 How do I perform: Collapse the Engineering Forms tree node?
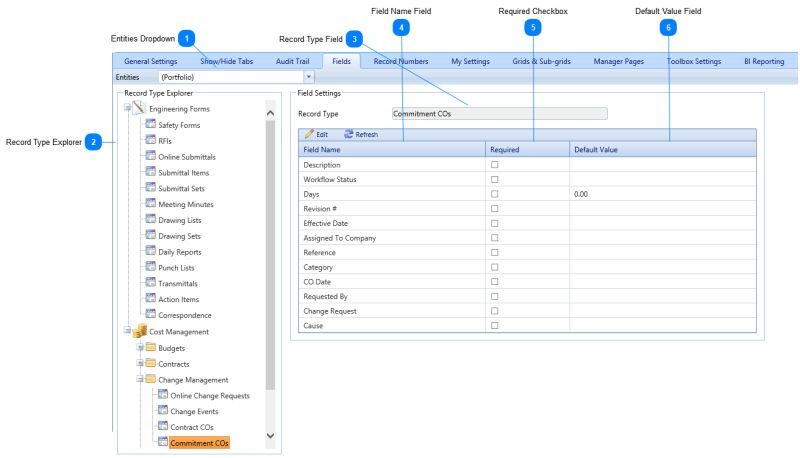127,108
